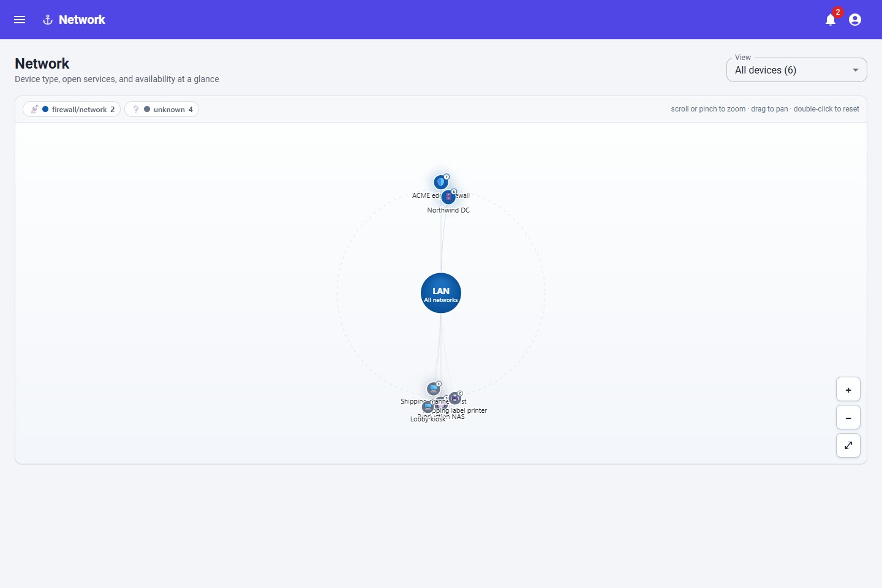Select the Shipping scanner host computer node

click(x=434, y=389)
